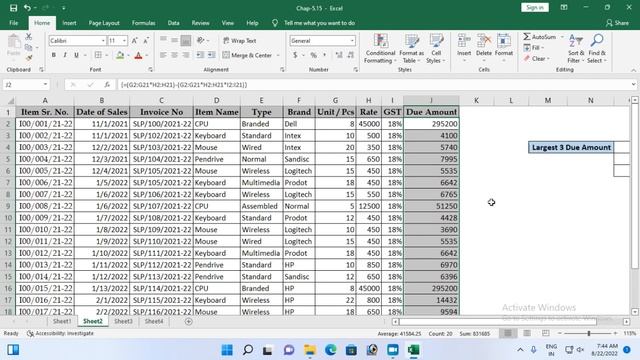Switch to Page Layout view icon
The image size is (640, 360).
[527, 333]
